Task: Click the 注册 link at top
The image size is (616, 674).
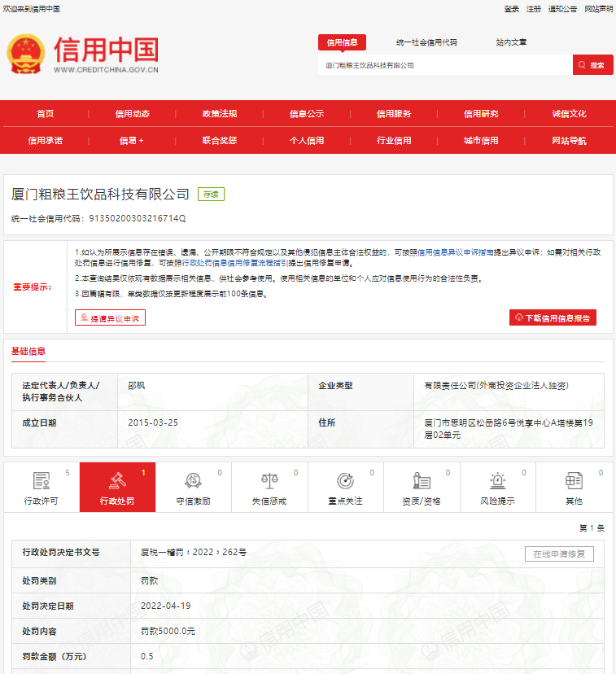Action: [x=534, y=9]
